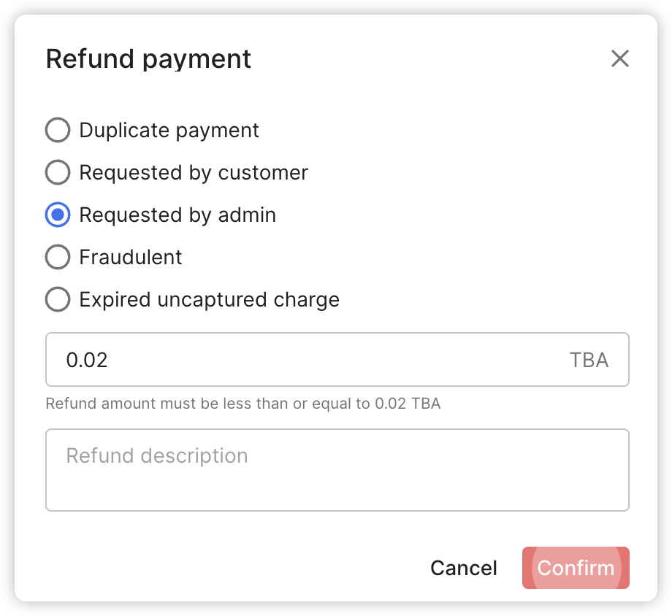Screen dimensions: 672x616
Task: Click the 'Requested by customer' label text
Action: click(194, 173)
